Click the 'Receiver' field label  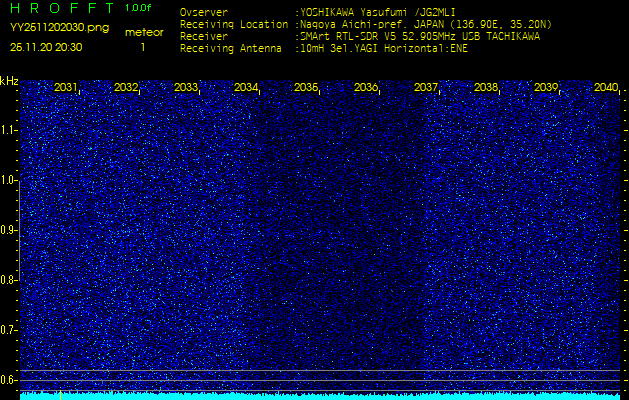click(x=204, y=37)
